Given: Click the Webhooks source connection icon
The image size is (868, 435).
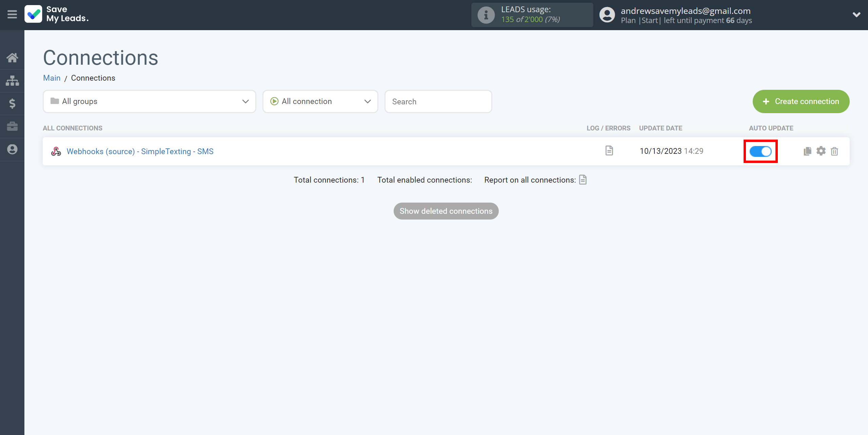Looking at the screenshot, I should pos(56,151).
